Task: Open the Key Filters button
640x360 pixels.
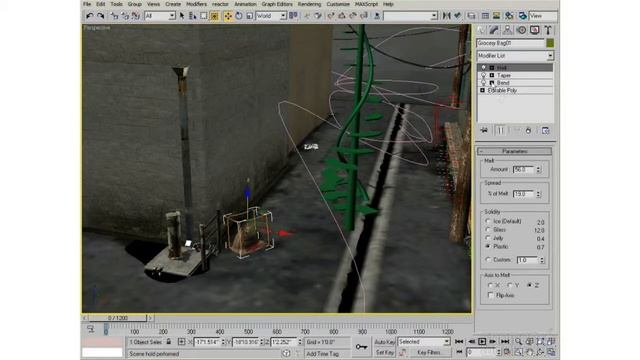Action: [429, 352]
